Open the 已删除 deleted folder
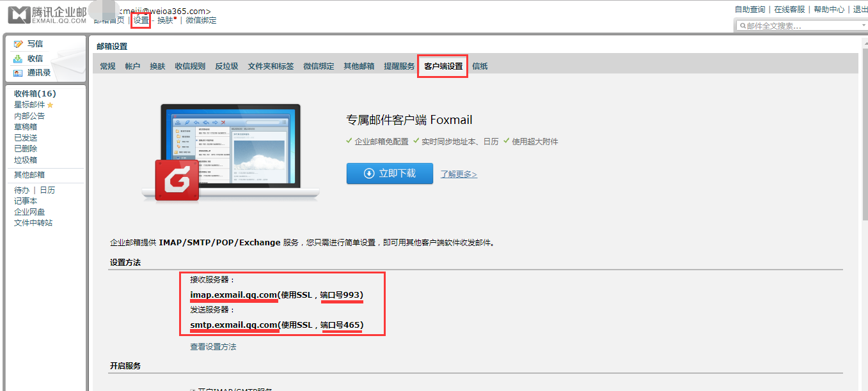The image size is (868, 391). [x=26, y=148]
